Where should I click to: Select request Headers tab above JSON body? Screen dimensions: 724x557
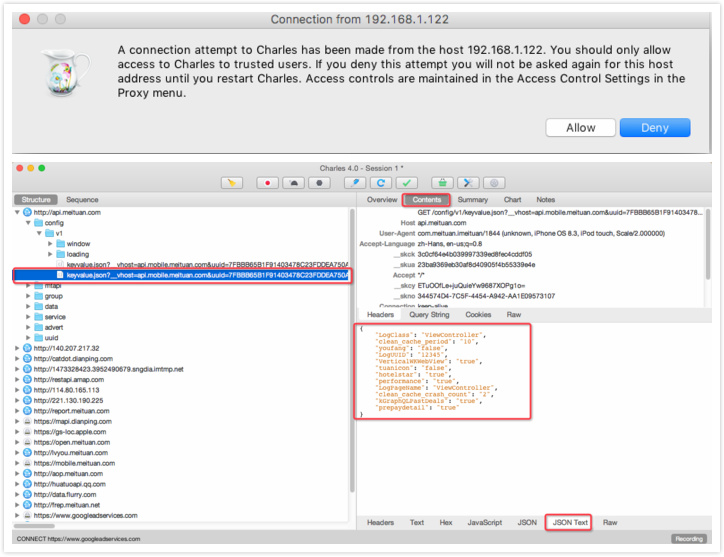[380, 315]
